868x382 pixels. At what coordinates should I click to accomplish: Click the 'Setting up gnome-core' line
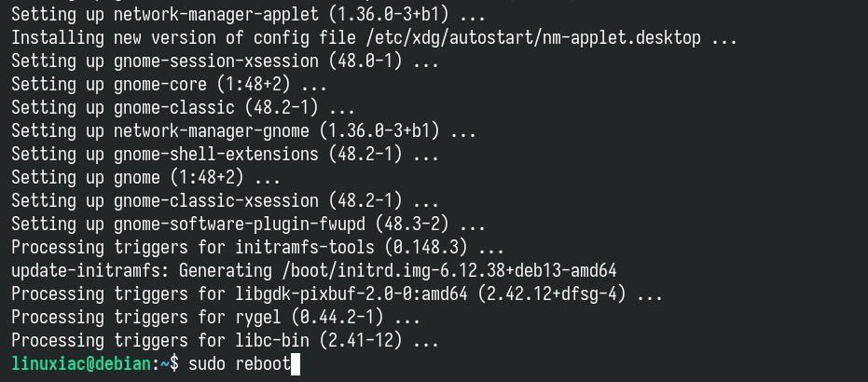(x=169, y=85)
